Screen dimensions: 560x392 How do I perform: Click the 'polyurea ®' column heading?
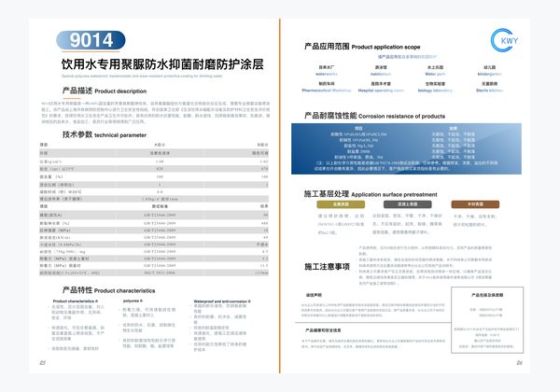point(133,301)
